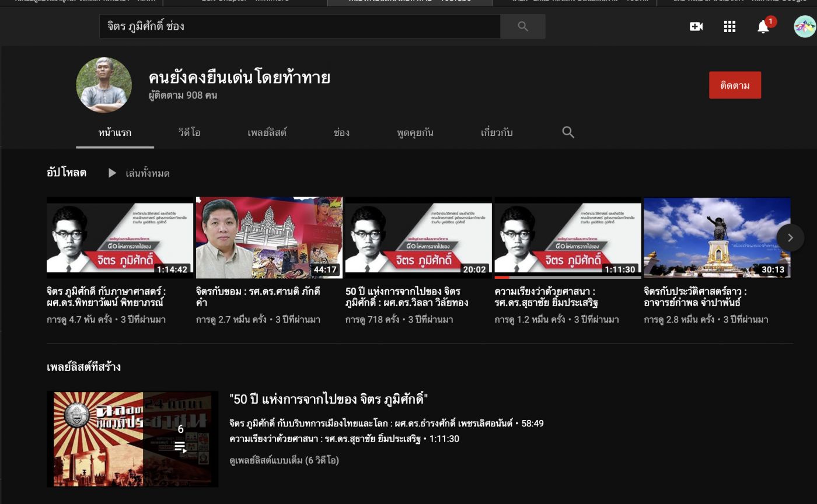The height and width of the screenshot is (504, 817).
Task: Open the เกี่ยวกับ tab
Action: point(496,132)
